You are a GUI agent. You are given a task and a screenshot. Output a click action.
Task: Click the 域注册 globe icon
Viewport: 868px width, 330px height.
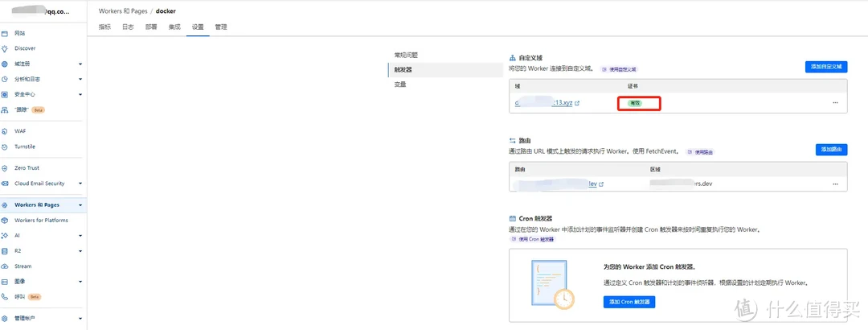coord(5,64)
